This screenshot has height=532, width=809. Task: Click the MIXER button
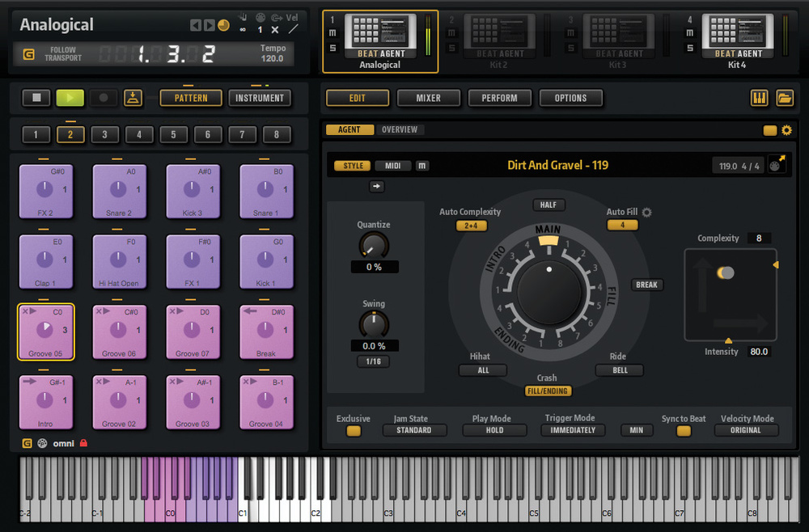428,98
